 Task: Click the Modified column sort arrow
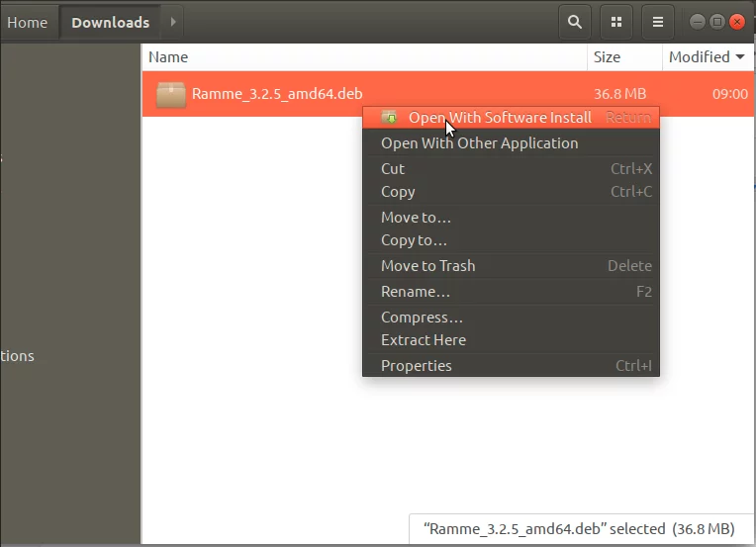(x=740, y=56)
